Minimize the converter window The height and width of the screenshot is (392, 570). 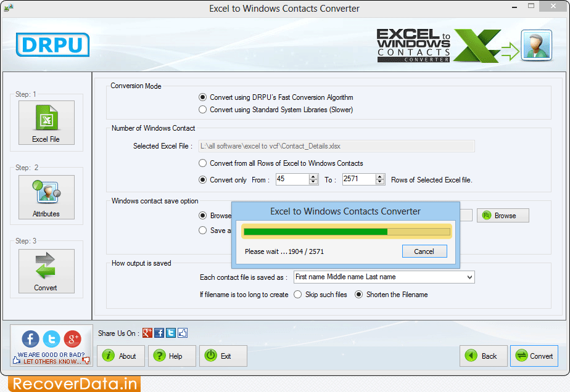click(514, 7)
